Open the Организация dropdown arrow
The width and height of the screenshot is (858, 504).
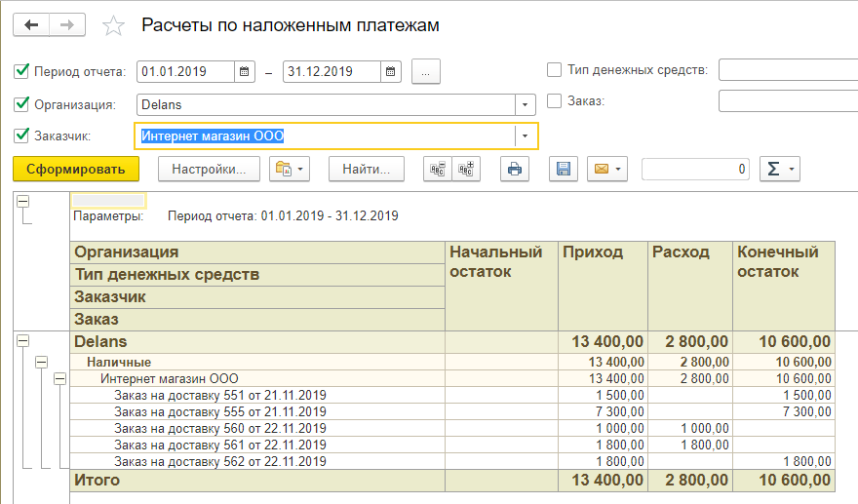coord(525,104)
